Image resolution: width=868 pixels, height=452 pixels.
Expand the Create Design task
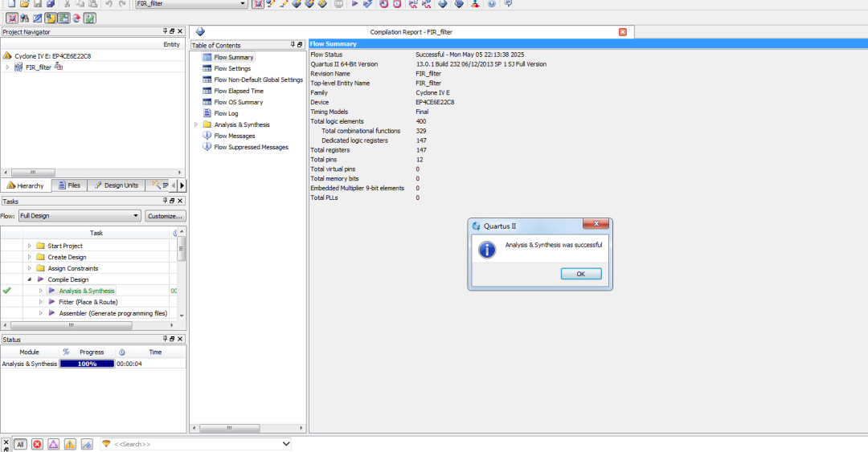[30, 257]
